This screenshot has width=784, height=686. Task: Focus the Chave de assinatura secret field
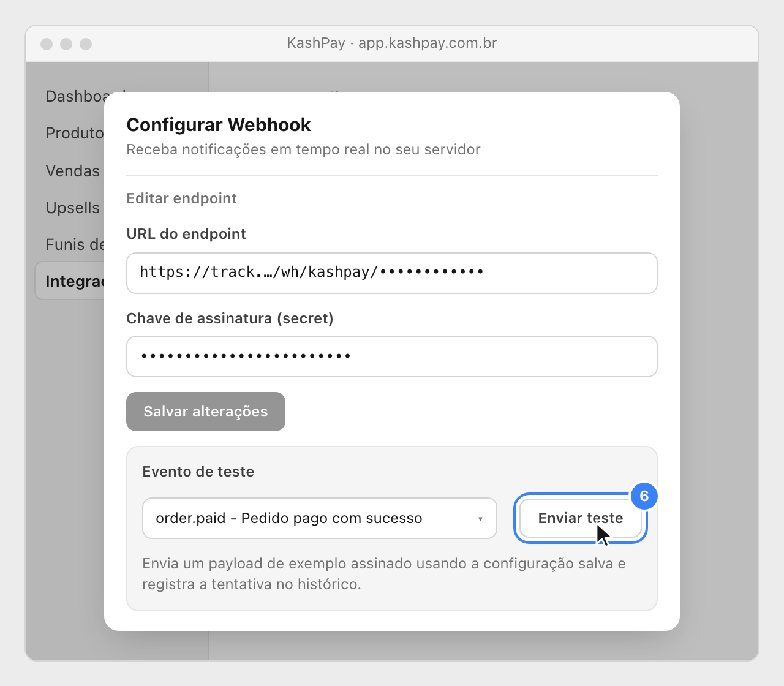point(392,356)
